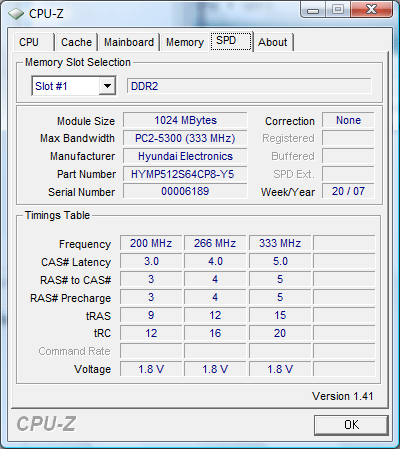Click tRAS value 9
The height and width of the screenshot is (449, 400).
151,315
